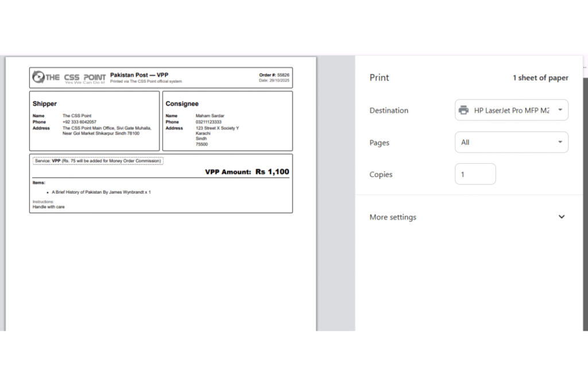Image resolution: width=588 pixels, height=368 pixels.
Task: Click the CSS Point globe logo in preview
Action: coord(38,76)
